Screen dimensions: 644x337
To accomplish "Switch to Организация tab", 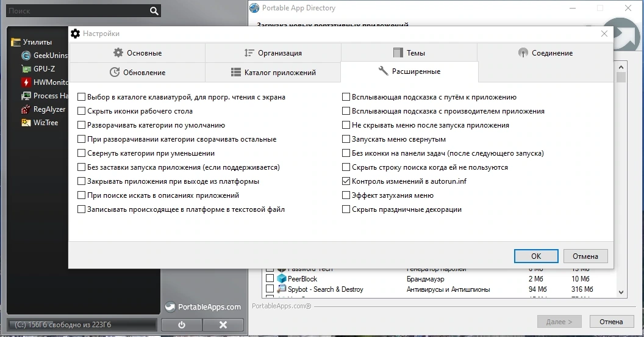I will [x=273, y=53].
